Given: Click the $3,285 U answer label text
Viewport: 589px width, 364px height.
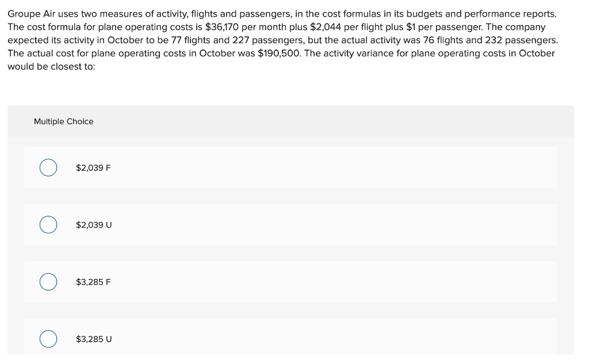Looking at the screenshot, I should [x=93, y=339].
